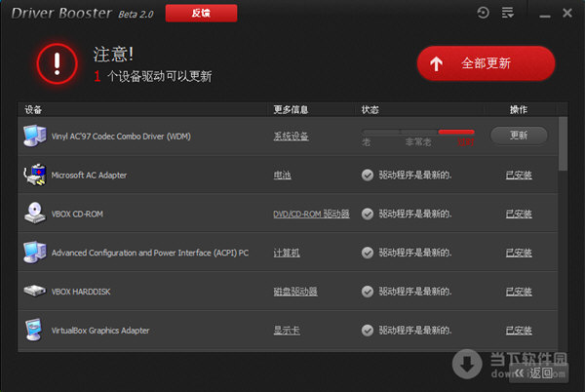This screenshot has width=585, height=392.
Task: Open the 系统设备 link for Vinyl AC'97
Action: [x=291, y=137]
